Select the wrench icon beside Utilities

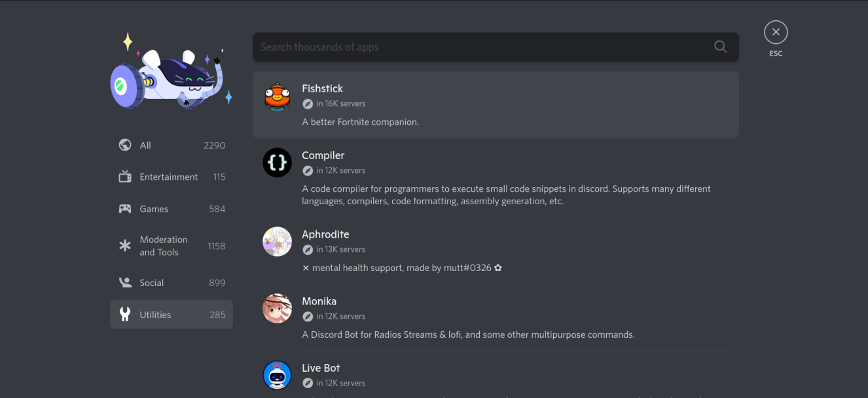click(x=125, y=314)
